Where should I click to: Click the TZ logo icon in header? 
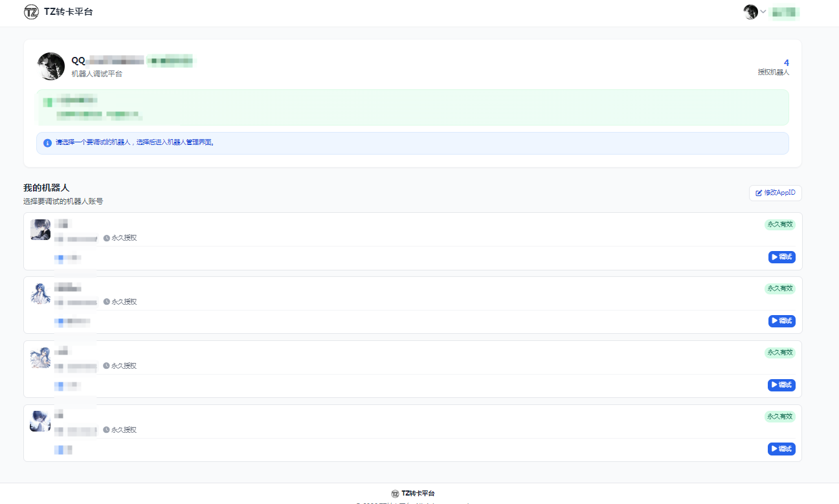[x=31, y=12]
